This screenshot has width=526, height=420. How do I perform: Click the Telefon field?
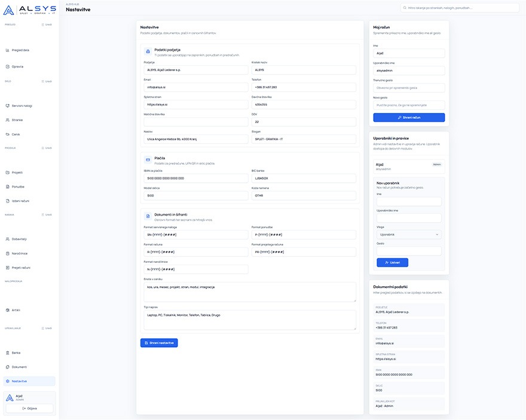pos(304,87)
